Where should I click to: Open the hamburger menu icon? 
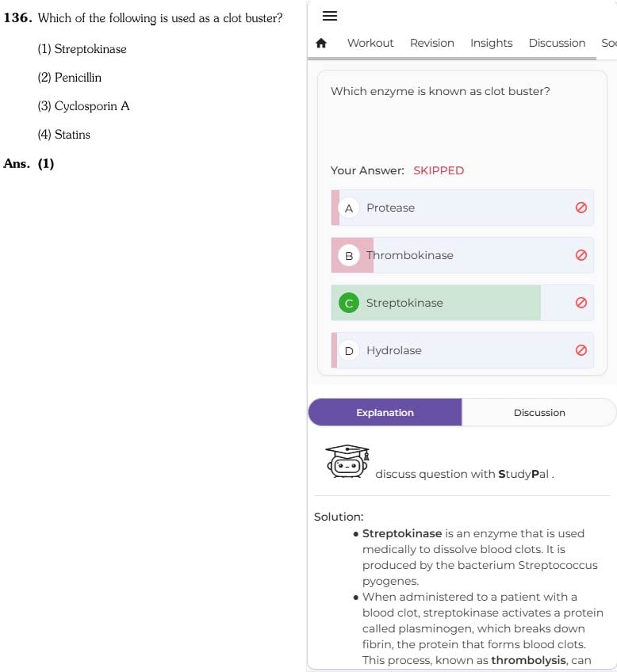click(x=329, y=16)
